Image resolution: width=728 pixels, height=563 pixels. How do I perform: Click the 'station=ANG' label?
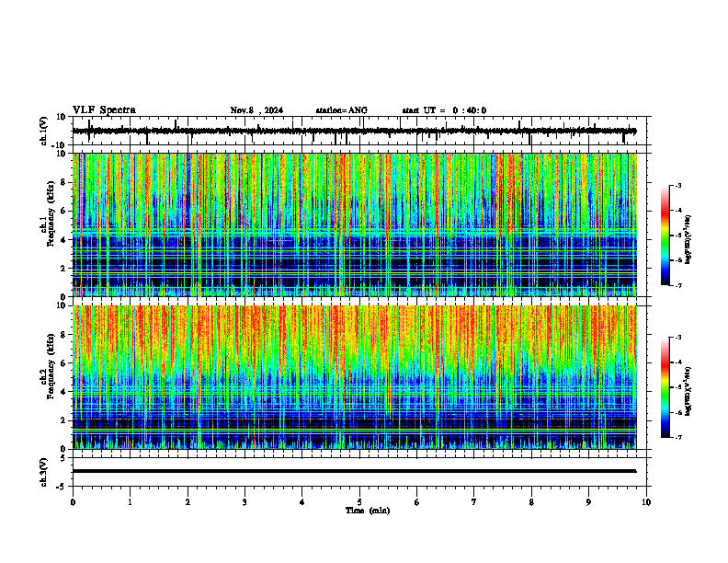[x=341, y=110]
